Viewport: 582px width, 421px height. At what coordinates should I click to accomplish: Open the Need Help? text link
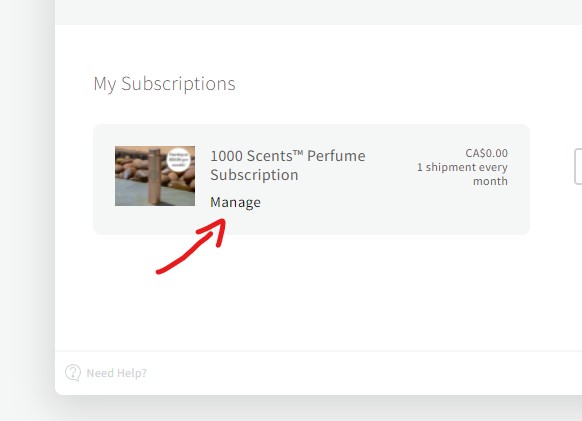(x=117, y=373)
